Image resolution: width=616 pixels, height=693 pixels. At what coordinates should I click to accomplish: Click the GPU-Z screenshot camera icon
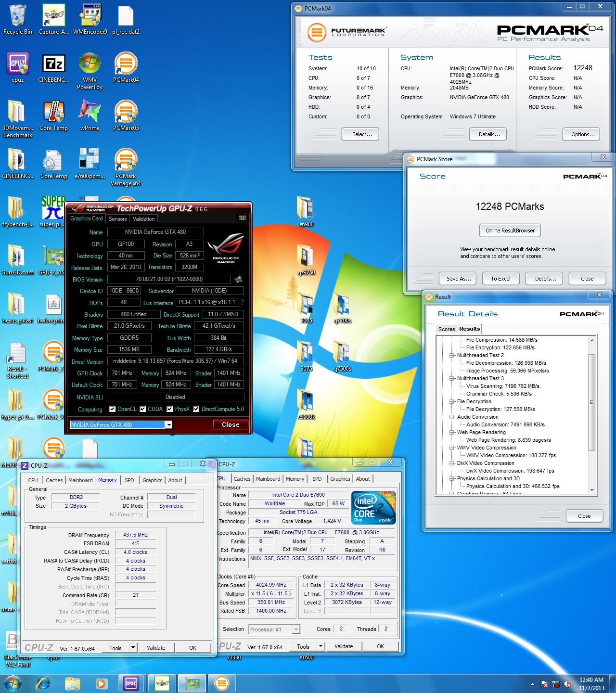(243, 218)
